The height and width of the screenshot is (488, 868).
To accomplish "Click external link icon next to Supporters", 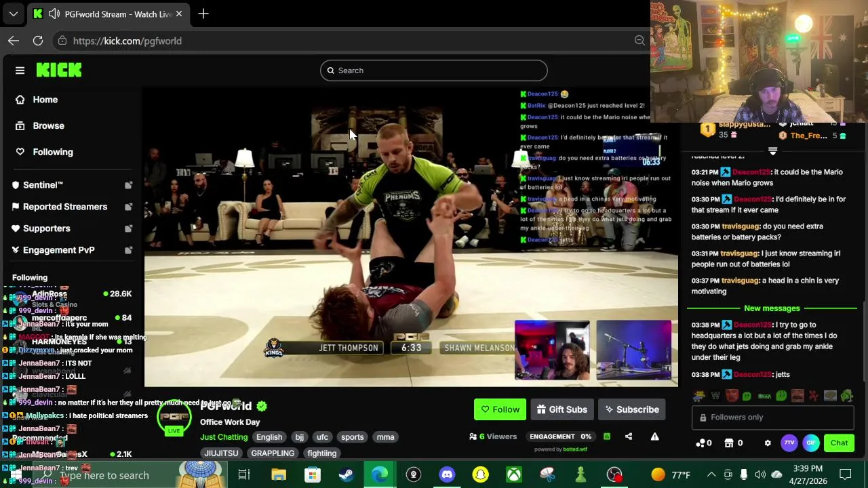I will [x=128, y=228].
